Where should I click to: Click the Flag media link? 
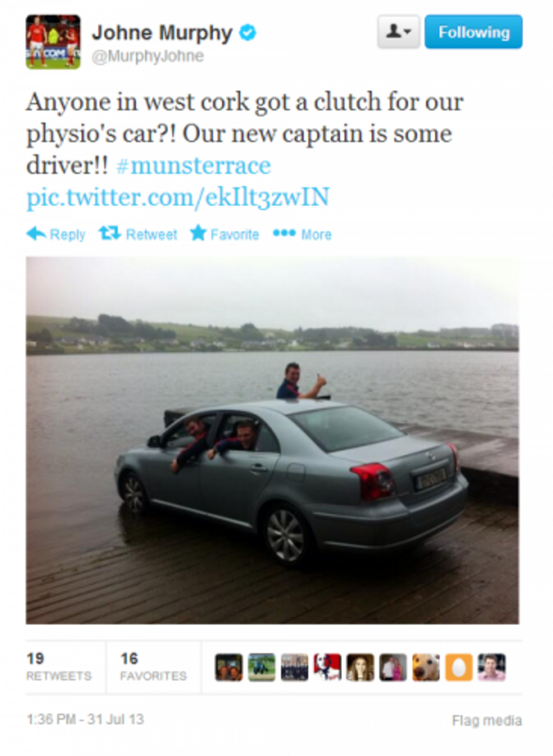pyautogui.click(x=487, y=720)
